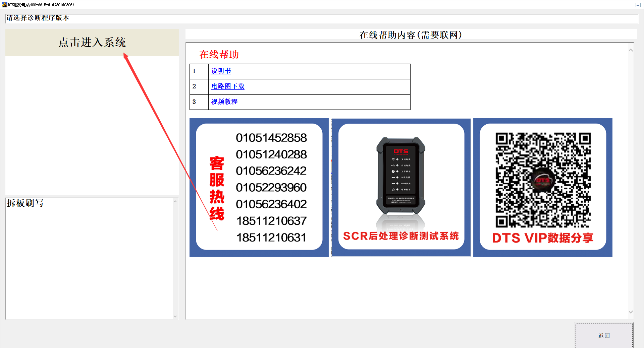The height and width of the screenshot is (348, 644).
Task: Click the customer hotline phone numbers image
Action: pyautogui.click(x=259, y=187)
